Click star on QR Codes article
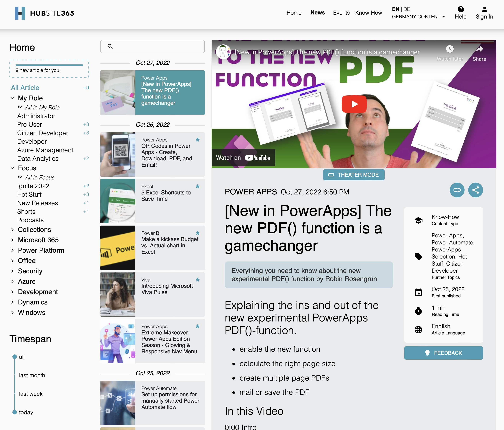The image size is (504, 430). click(198, 140)
